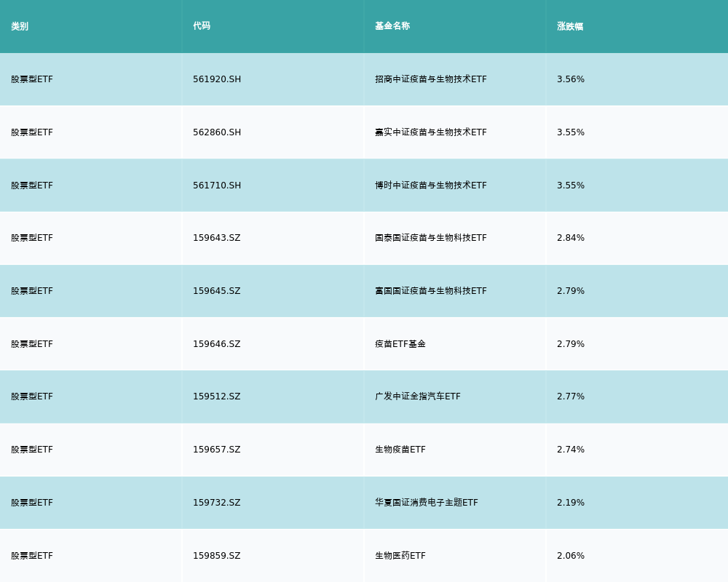Select fund code 561710.SH
Image resolution: width=728 pixels, height=582 pixels.
click(x=217, y=186)
